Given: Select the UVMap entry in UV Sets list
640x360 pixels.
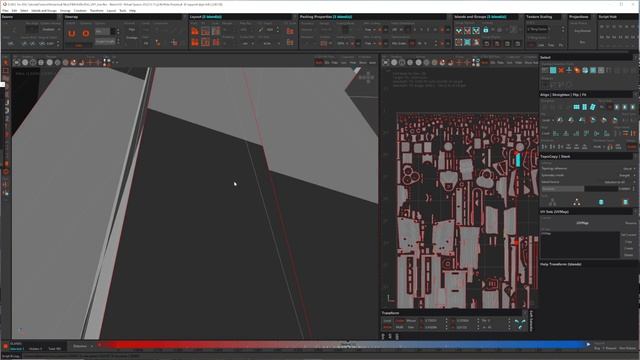Looking at the screenshot, I should (546, 234).
